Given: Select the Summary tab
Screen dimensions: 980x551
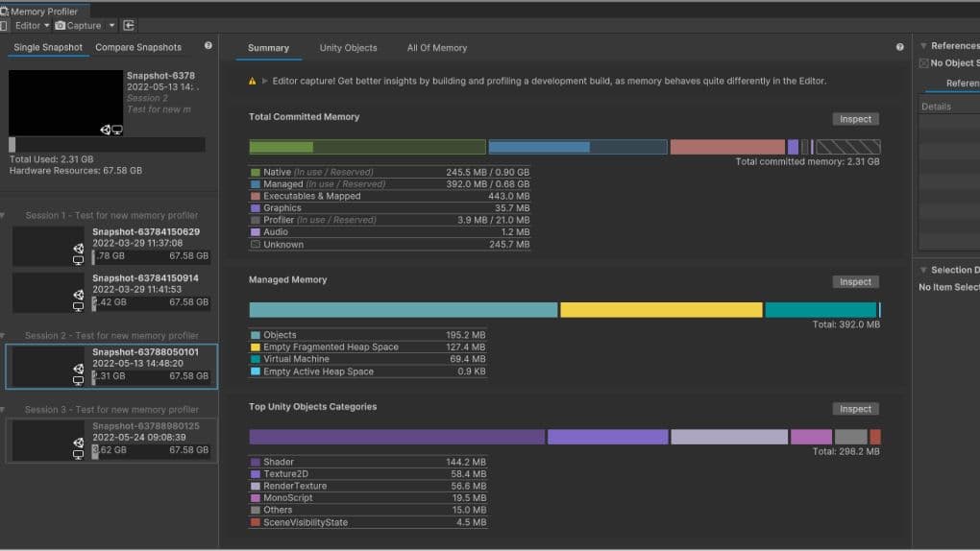Looking at the screenshot, I should coord(268,48).
